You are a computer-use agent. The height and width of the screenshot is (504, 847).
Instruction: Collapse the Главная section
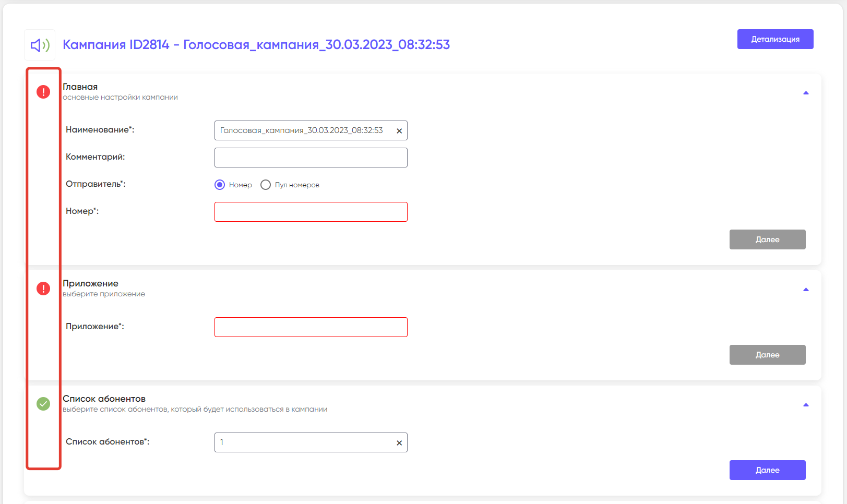(x=806, y=93)
